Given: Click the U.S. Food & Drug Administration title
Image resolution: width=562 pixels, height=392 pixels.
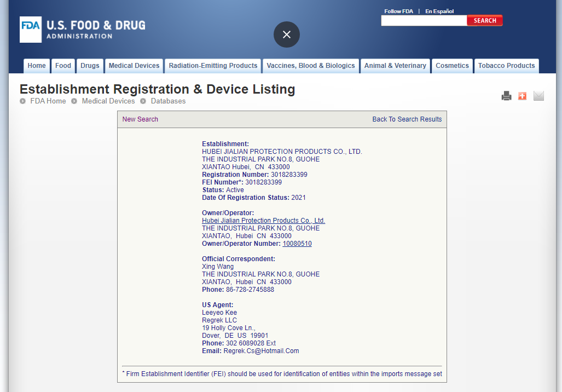Looking at the screenshot, I should click(96, 30).
